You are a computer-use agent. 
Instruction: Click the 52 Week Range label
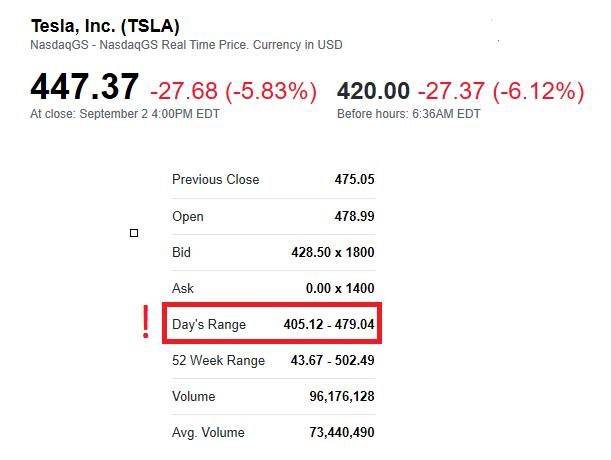[x=218, y=361]
